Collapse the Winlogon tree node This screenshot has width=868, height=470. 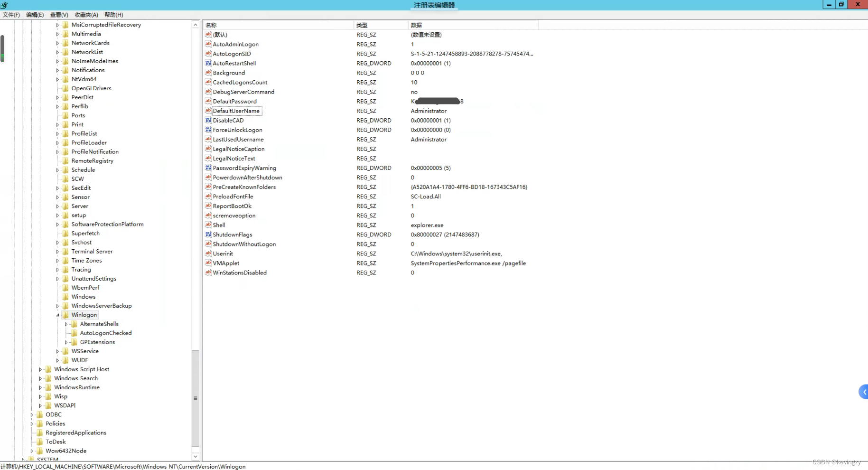coord(57,315)
